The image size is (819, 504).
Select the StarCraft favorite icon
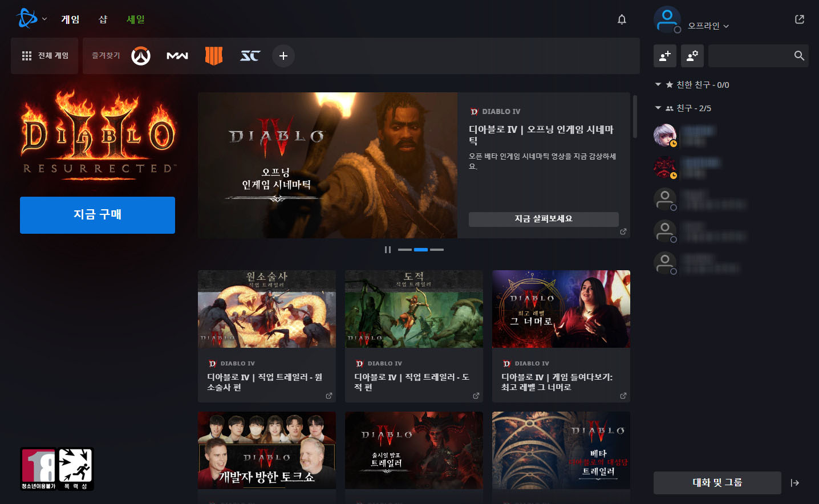point(250,56)
